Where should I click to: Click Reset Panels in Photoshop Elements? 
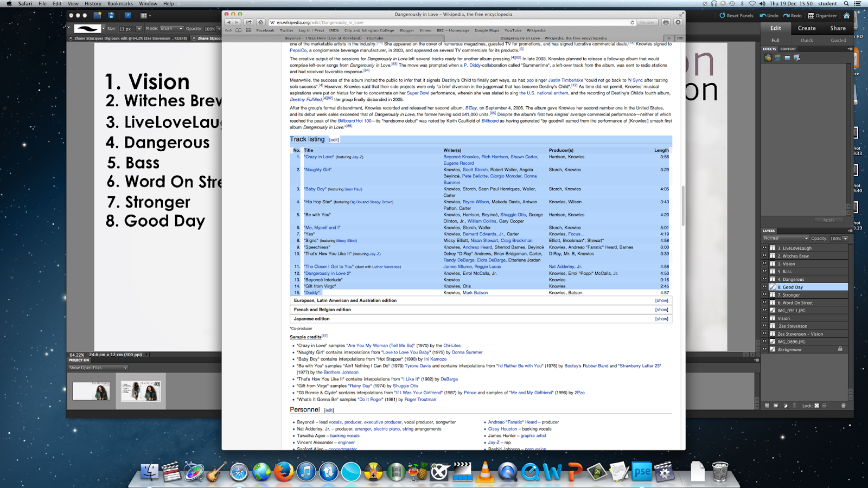pos(737,16)
